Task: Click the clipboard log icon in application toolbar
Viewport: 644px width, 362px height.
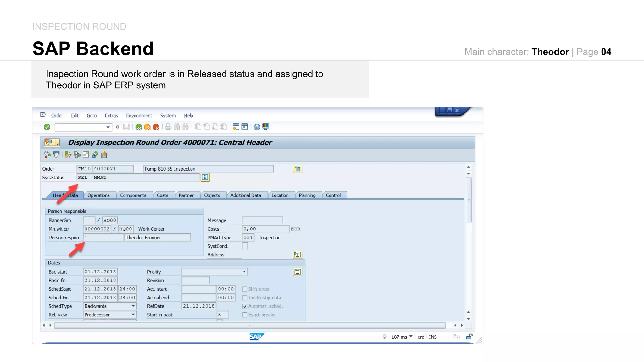Action: pos(104,155)
